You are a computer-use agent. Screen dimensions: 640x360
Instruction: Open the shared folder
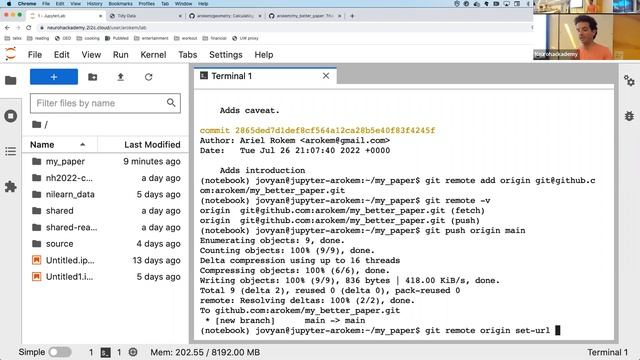(105, 211)
